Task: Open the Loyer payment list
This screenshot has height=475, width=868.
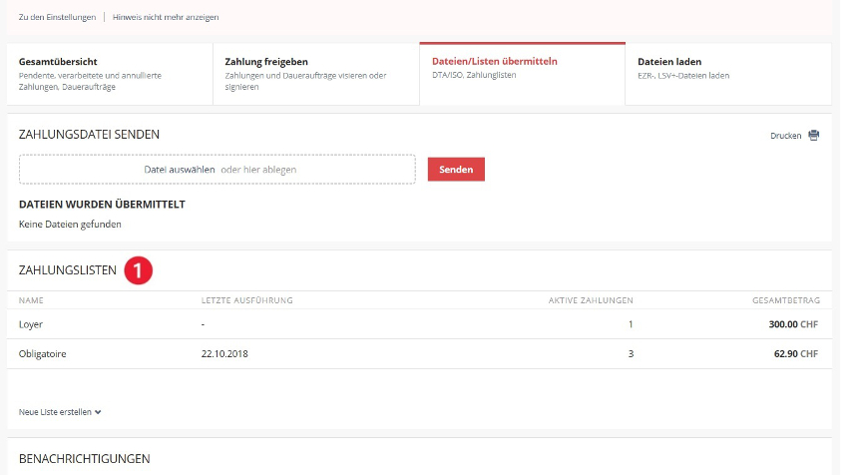Action: coord(31,324)
